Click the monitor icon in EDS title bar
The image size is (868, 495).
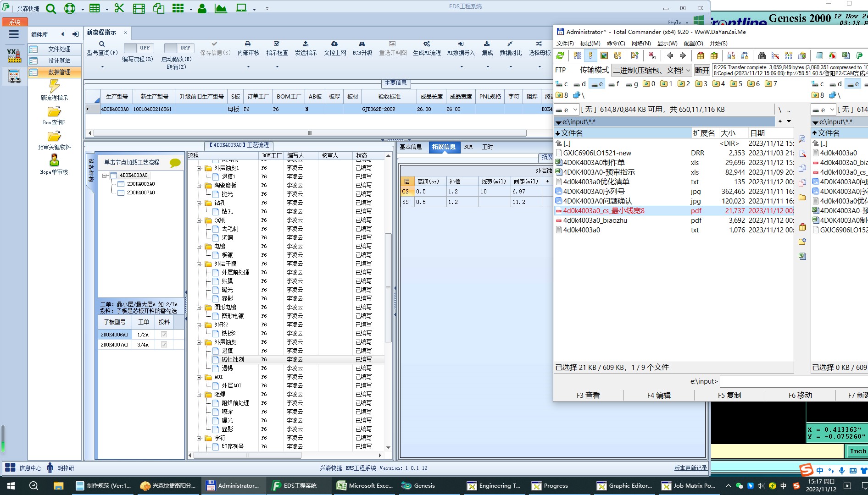click(241, 8)
